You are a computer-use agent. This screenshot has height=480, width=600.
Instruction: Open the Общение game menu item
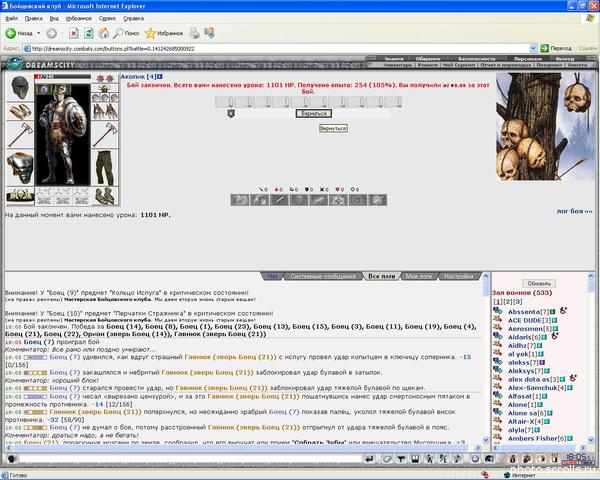[x=428, y=59]
